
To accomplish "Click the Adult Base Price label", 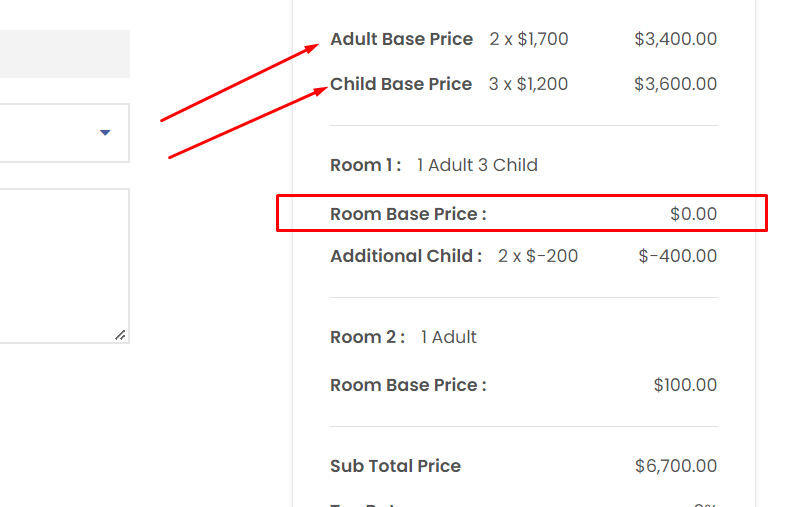I will 402,39.
